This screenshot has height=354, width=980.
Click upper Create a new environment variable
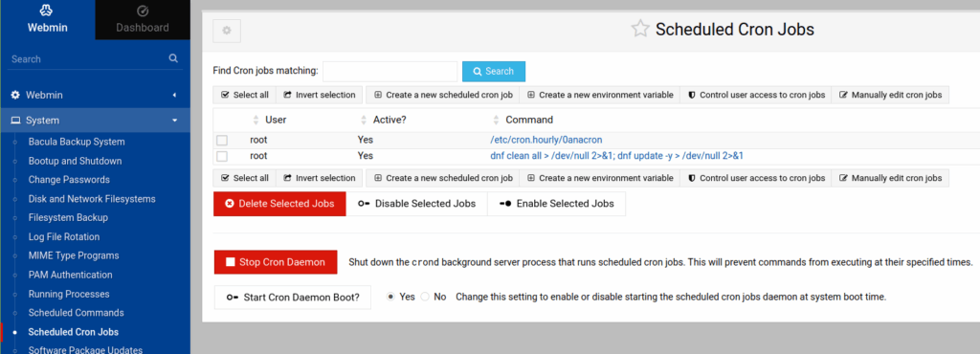(600, 95)
